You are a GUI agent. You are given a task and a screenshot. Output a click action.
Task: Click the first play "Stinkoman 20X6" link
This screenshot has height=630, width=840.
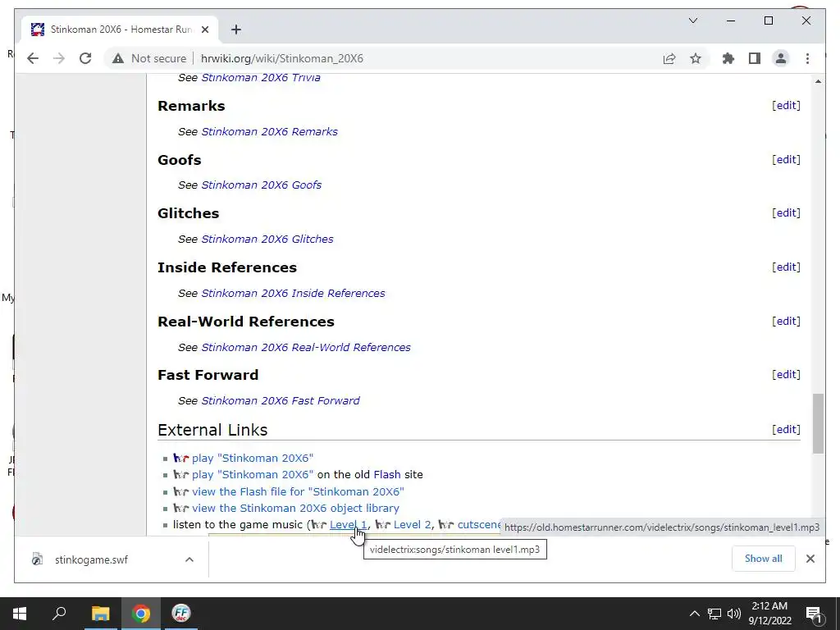tap(253, 459)
